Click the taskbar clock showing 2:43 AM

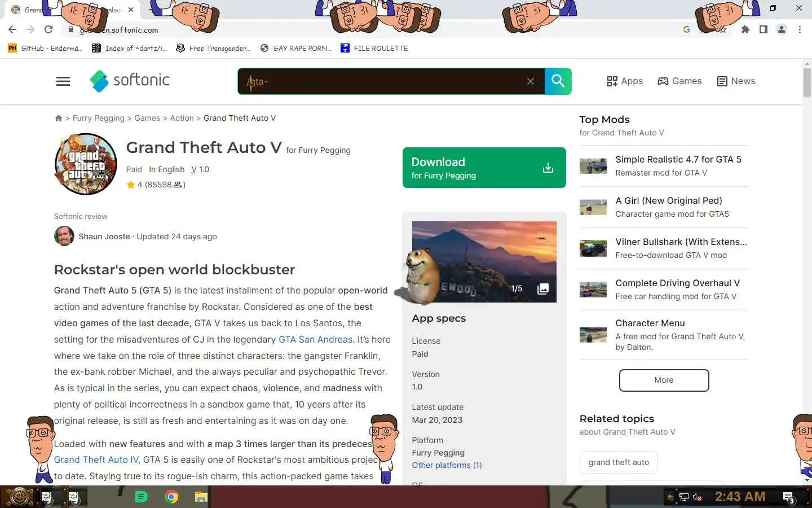pyautogui.click(x=740, y=497)
